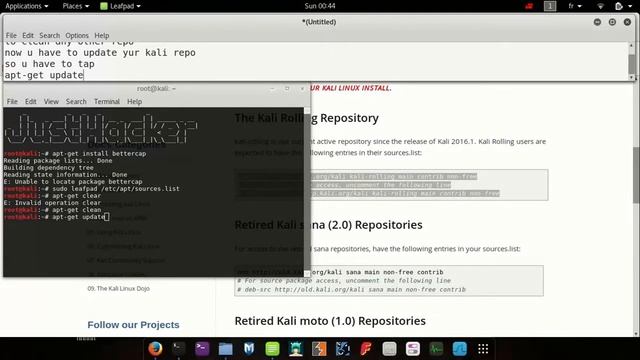The width and height of the screenshot is (640, 360).
Task: Open terminal View menu
Action: [x=51, y=102]
